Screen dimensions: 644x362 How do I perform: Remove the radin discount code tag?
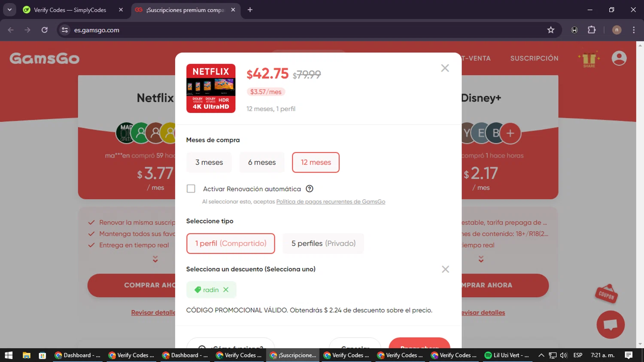tap(226, 290)
